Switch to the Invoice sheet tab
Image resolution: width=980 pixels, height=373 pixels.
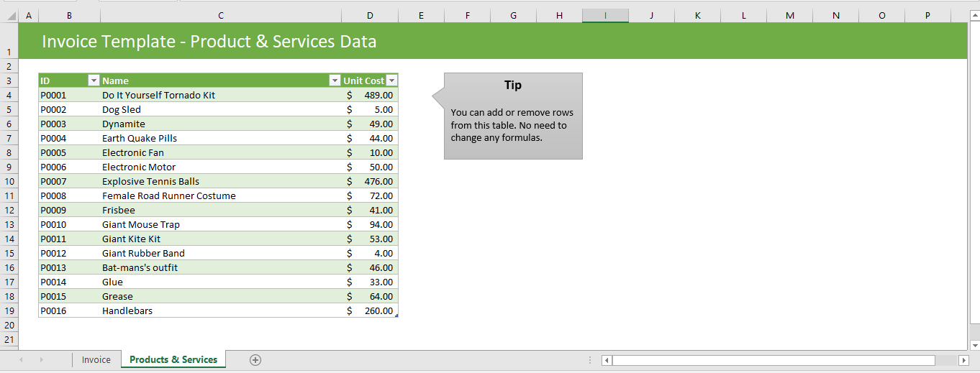96,359
